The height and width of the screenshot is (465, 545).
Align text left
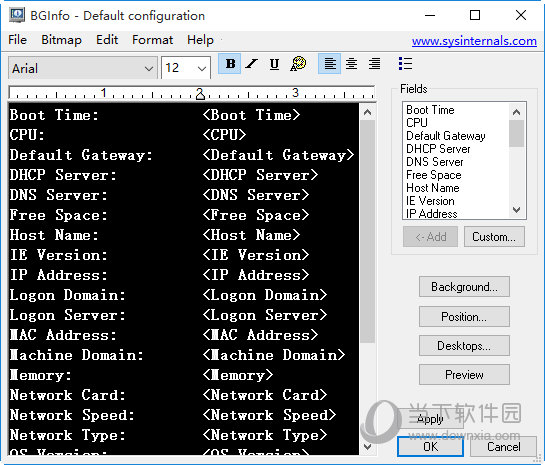(330, 64)
